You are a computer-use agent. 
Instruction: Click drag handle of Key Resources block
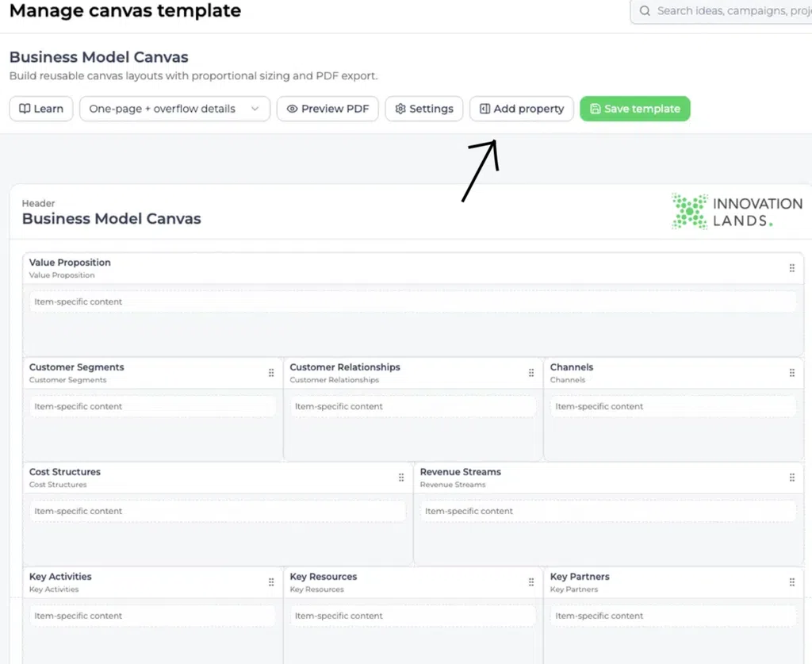(x=531, y=582)
